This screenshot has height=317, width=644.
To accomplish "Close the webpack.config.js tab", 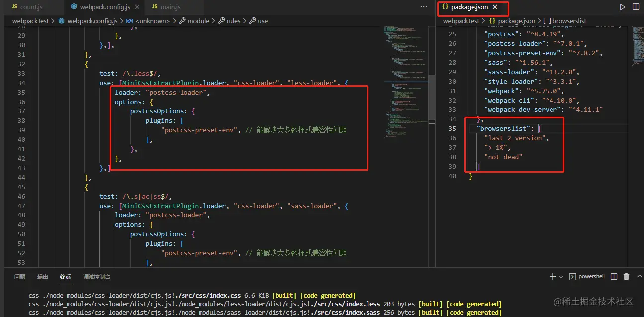I will coord(137,7).
